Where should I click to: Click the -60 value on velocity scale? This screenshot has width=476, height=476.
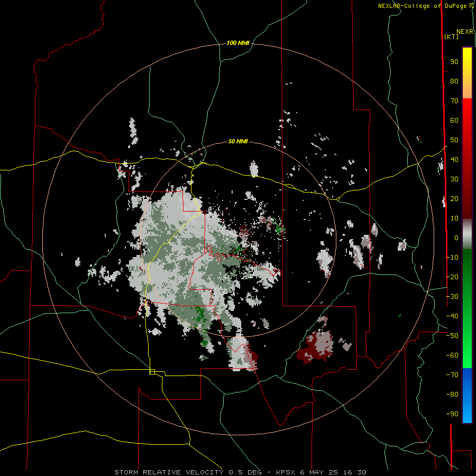point(452,355)
